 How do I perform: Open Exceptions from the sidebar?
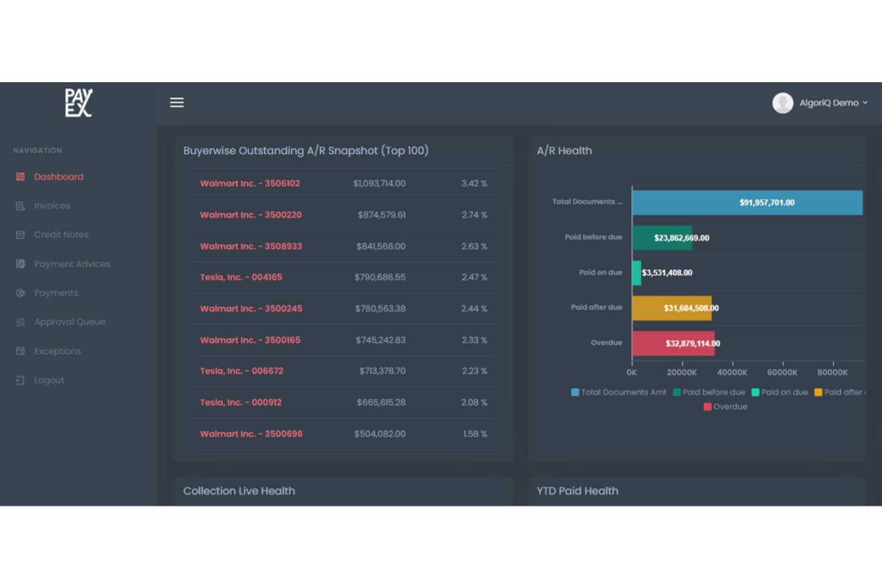tap(57, 351)
